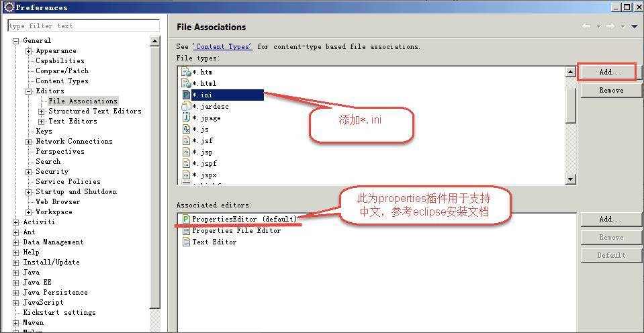Click the *.jardesc file icon
The width and height of the screenshot is (644, 333).
pyautogui.click(x=186, y=107)
